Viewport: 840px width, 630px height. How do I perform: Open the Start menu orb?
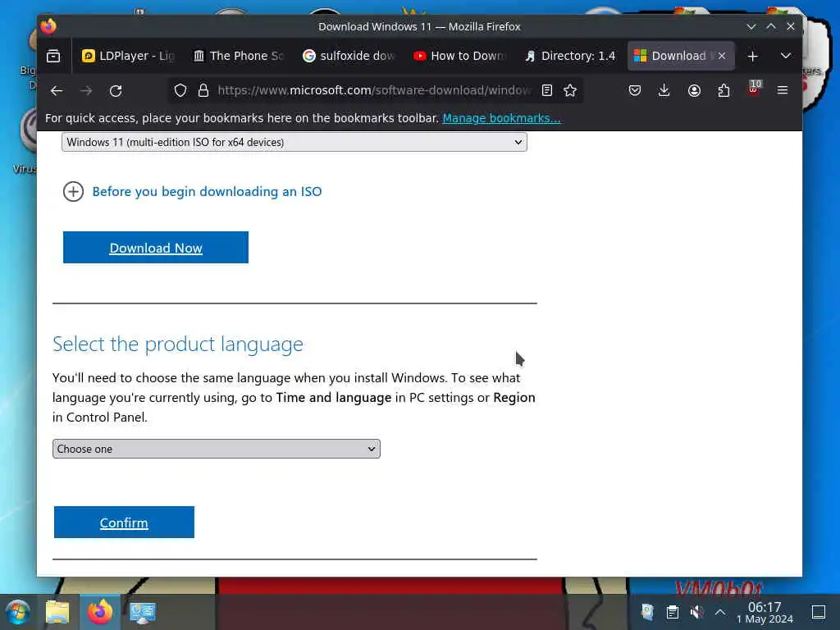(18, 612)
